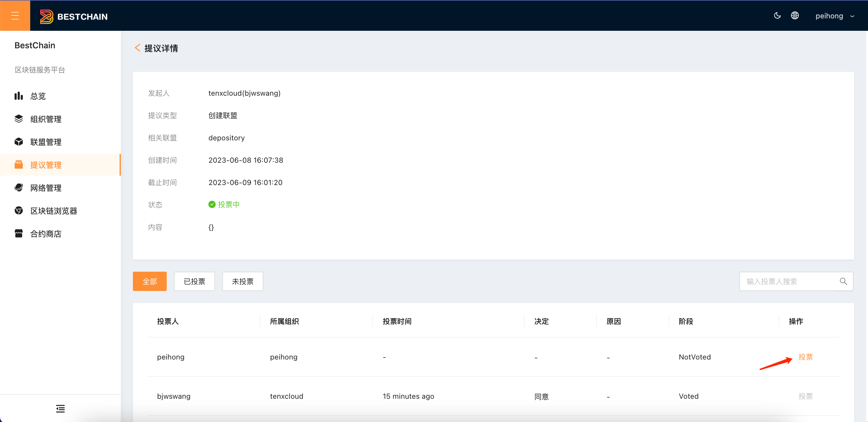Screen dimensions: 868x422
Task: Select the 已投票 filter button
Action: pyautogui.click(x=194, y=281)
